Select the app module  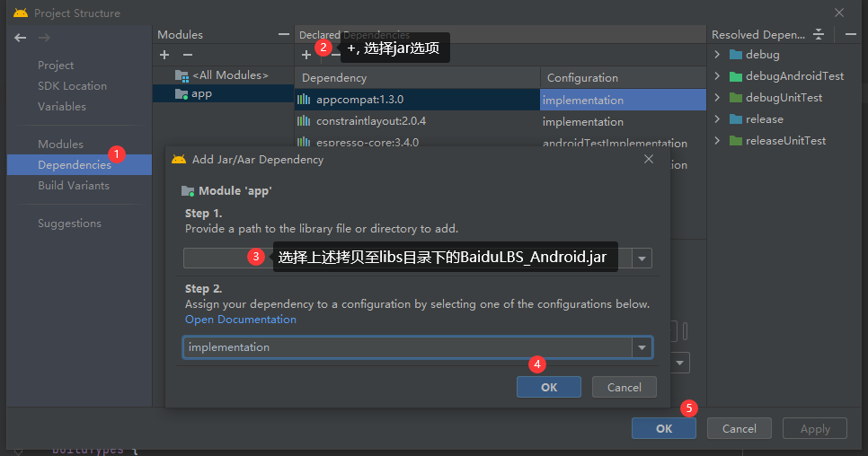pyautogui.click(x=223, y=93)
